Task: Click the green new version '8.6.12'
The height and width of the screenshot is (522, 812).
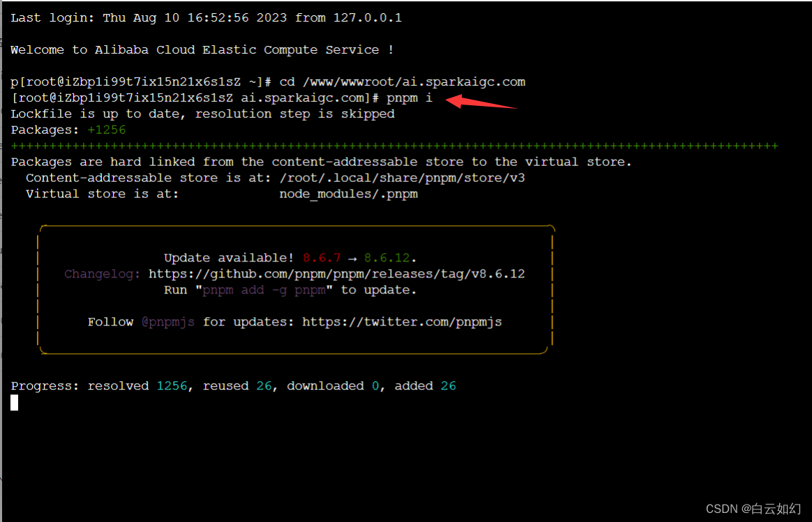Action: pos(387,258)
